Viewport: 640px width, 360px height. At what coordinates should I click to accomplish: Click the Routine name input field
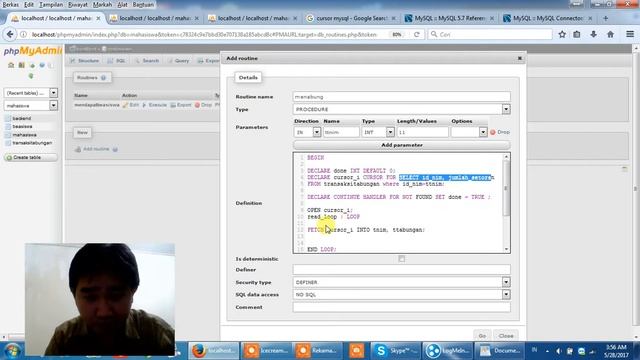point(402,97)
